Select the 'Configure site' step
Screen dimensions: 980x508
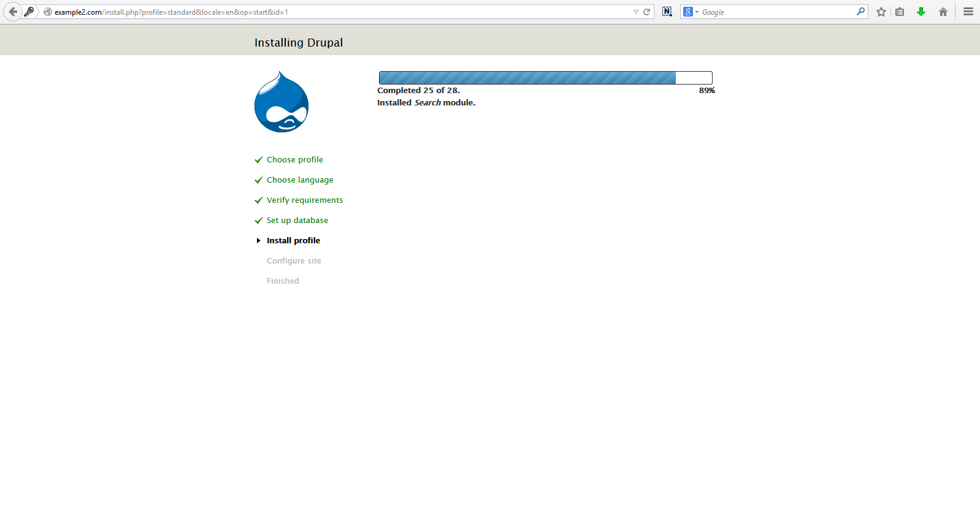pyautogui.click(x=294, y=260)
